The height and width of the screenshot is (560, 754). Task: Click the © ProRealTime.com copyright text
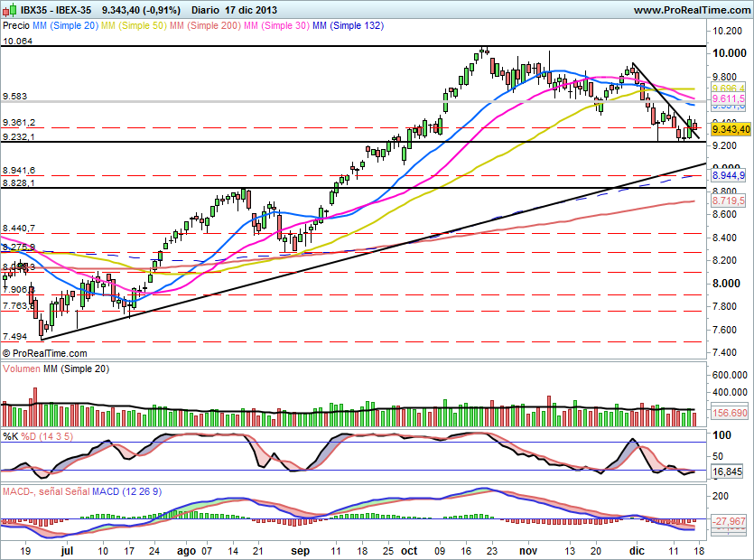coord(45,353)
